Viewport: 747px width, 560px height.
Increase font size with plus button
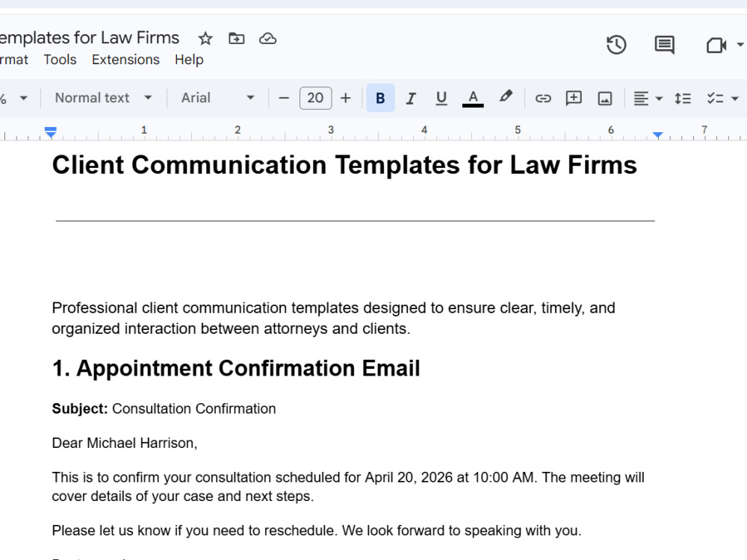(345, 98)
